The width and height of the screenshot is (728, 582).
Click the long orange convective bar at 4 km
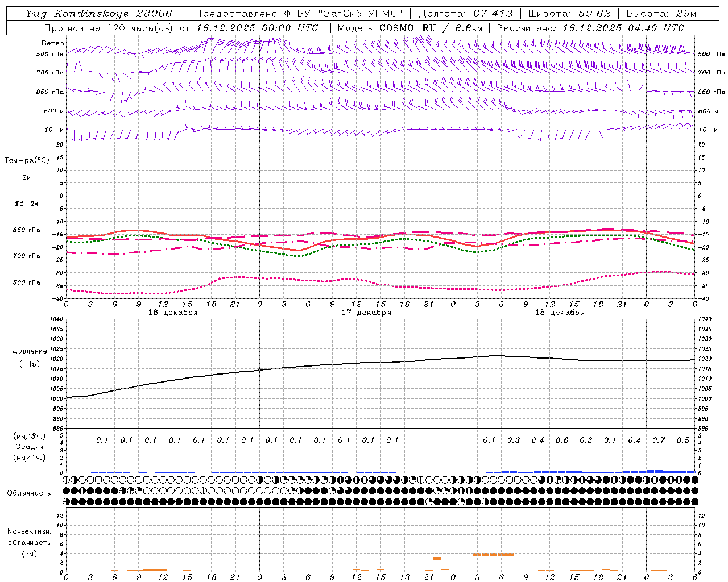493,555
